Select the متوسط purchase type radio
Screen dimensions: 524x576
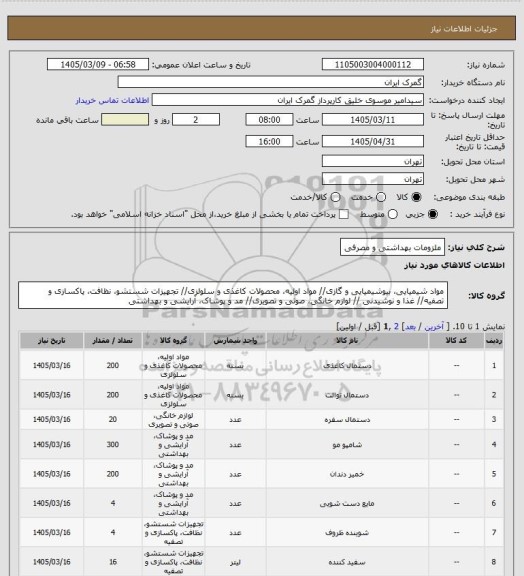(393, 214)
